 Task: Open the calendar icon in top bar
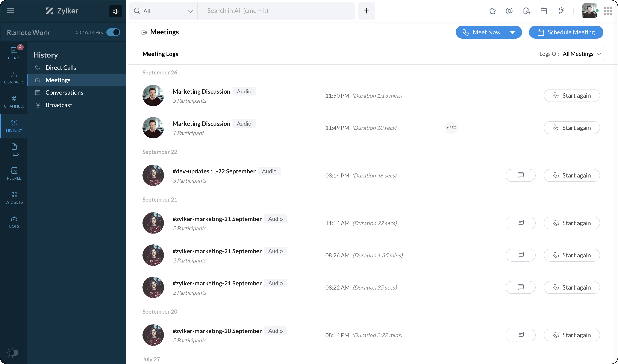point(543,11)
